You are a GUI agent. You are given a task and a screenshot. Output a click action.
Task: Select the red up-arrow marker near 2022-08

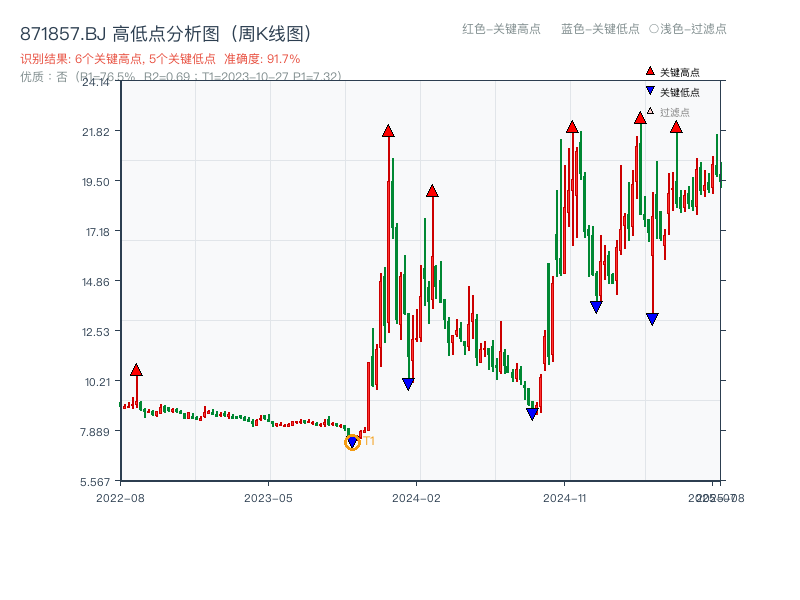coord(136,370)
